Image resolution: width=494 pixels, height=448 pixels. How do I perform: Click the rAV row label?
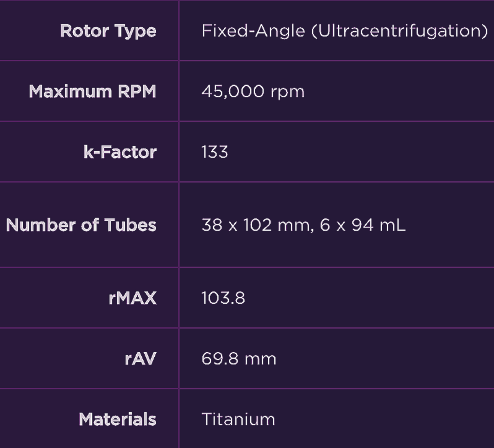pos(140,359)
